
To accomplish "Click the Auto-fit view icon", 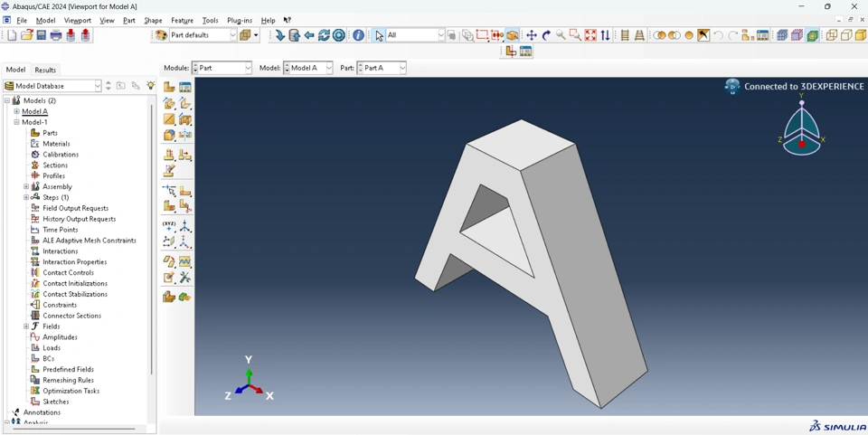I will pyautogui.click(x=590, y=35).
